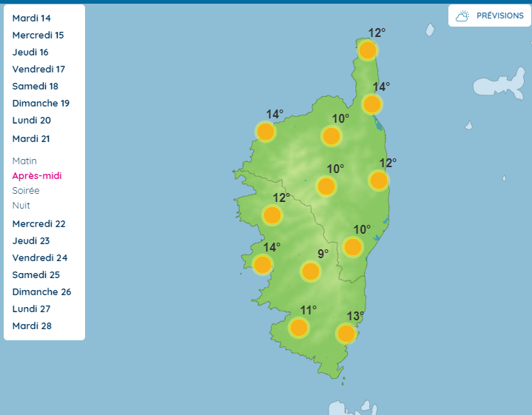Click the sun icon labeled 9°
The width and height of the screenshot is (532, 415).
(311, 271)
